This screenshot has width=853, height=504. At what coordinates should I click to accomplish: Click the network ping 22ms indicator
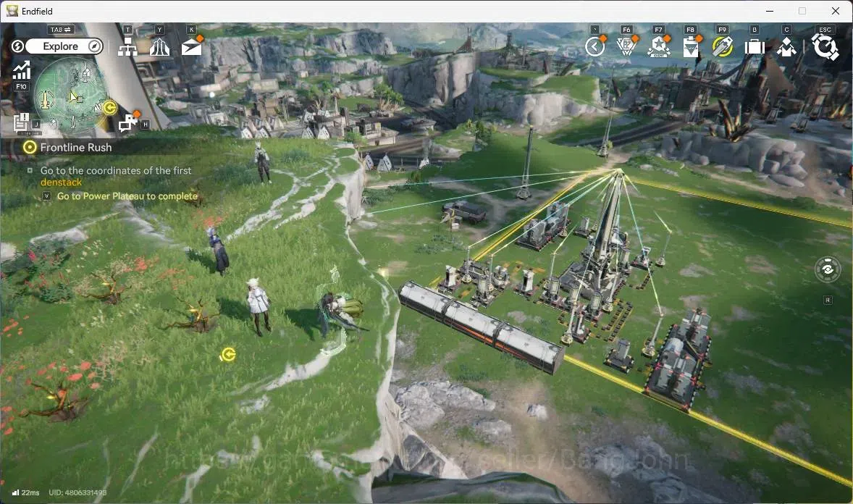point(26,492)
